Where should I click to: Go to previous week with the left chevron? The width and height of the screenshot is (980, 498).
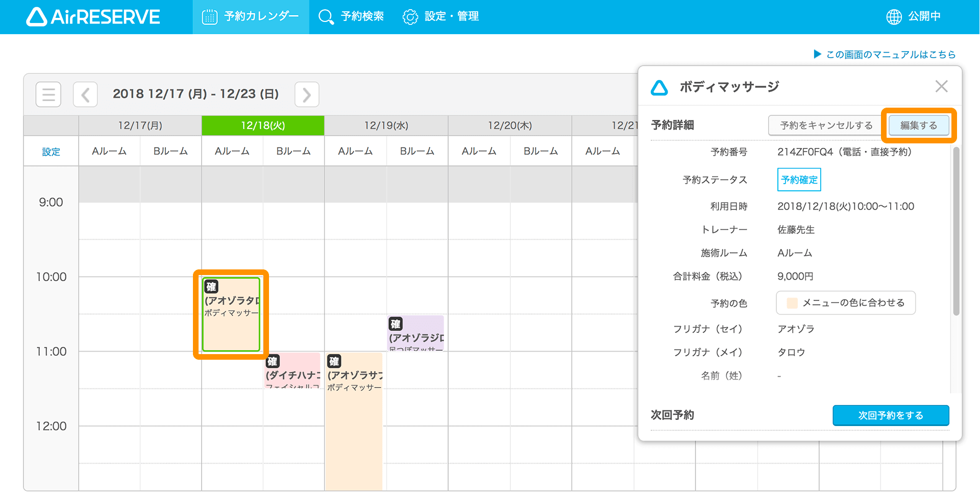(85, 94)
